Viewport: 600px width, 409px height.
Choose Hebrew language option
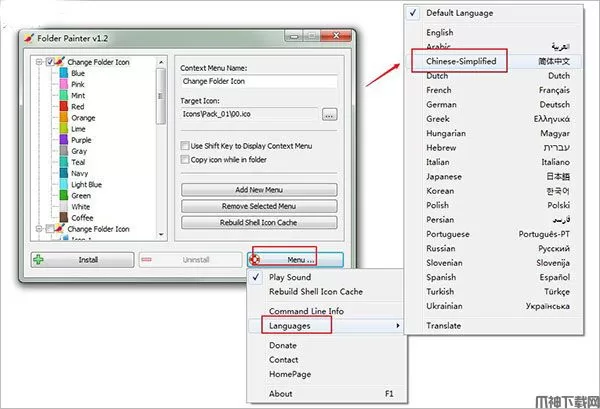pos(494,148)
